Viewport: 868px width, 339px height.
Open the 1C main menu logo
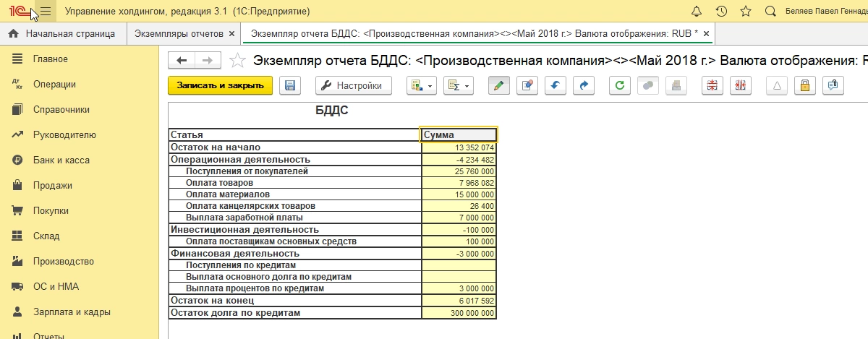(18, 11)
